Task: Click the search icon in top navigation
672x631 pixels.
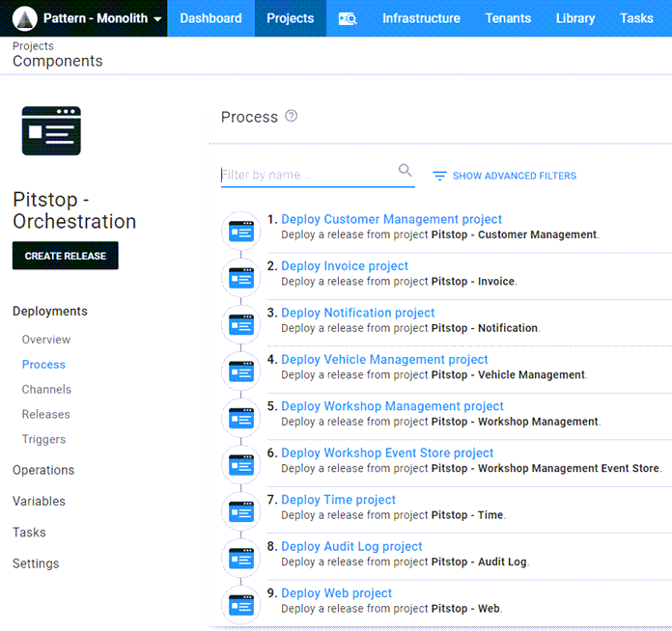Action: pyautogui.click(x=348, y=18)
